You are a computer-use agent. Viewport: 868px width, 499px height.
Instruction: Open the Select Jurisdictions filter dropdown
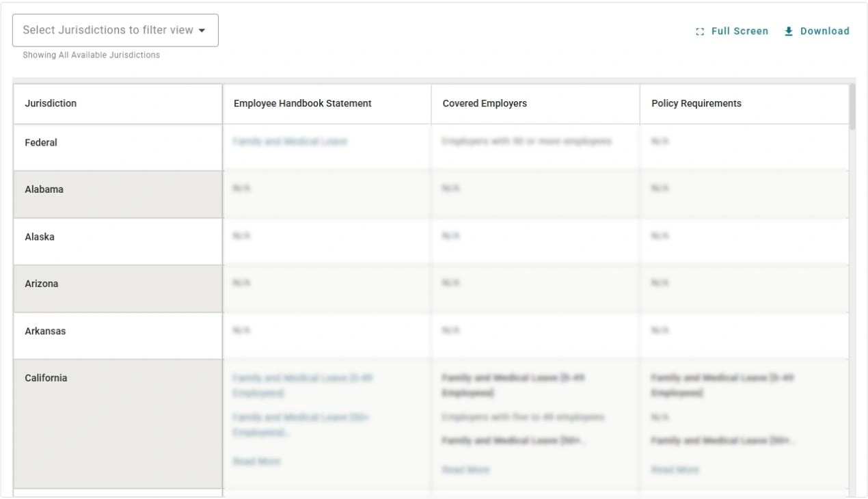[x=115, y=29]
